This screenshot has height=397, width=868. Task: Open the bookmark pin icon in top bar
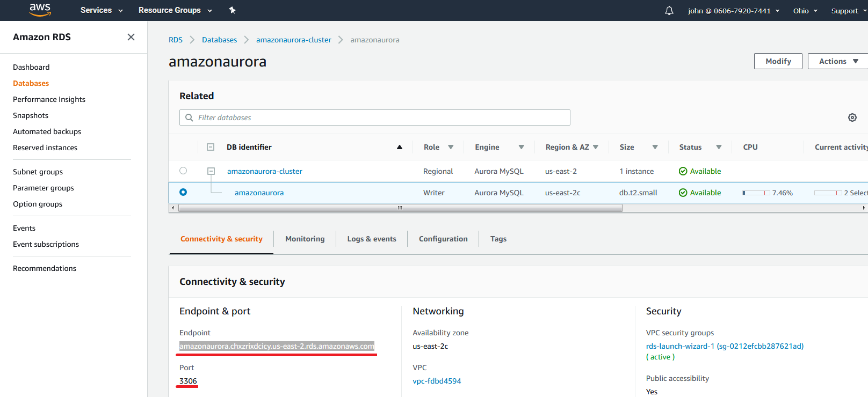click(x=232, y=10)
